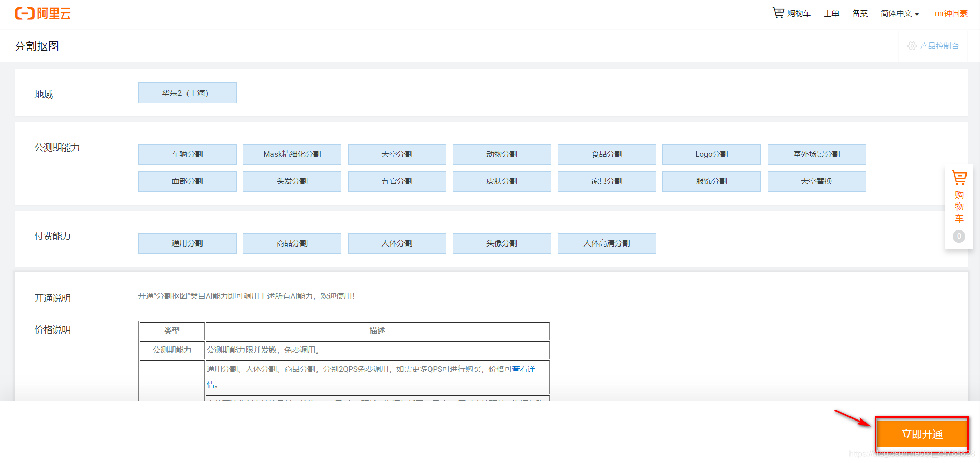Select 服饰分割 capability

[x=712, y=181]
